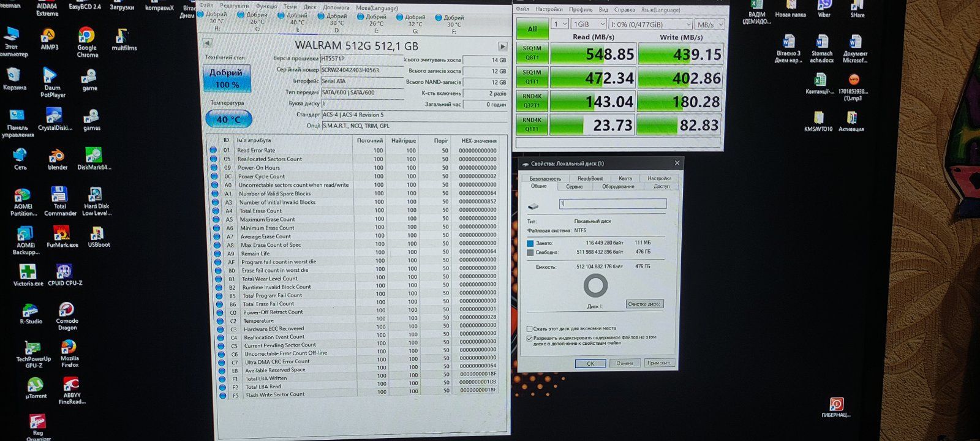Launch the CPUID CPU-Z shortcut
The height and width of the screenshot is (441, 980).
click(x=64, y=275)
